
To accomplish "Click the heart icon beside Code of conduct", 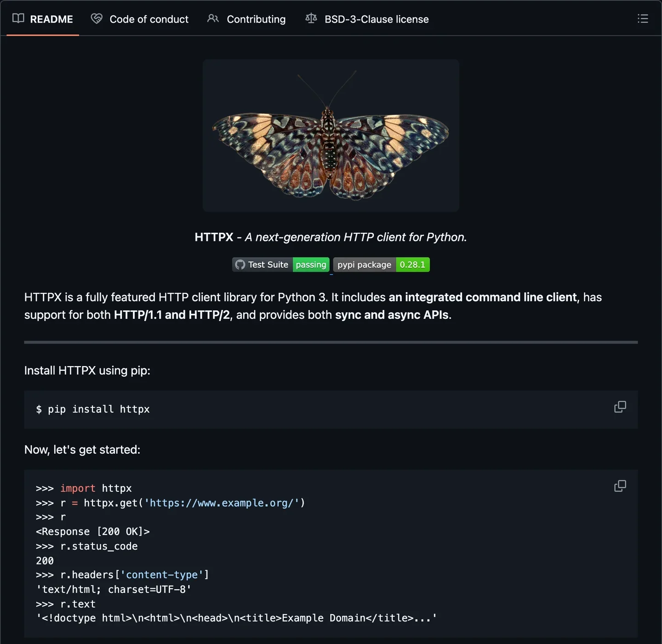I will [x=97, y=18].
